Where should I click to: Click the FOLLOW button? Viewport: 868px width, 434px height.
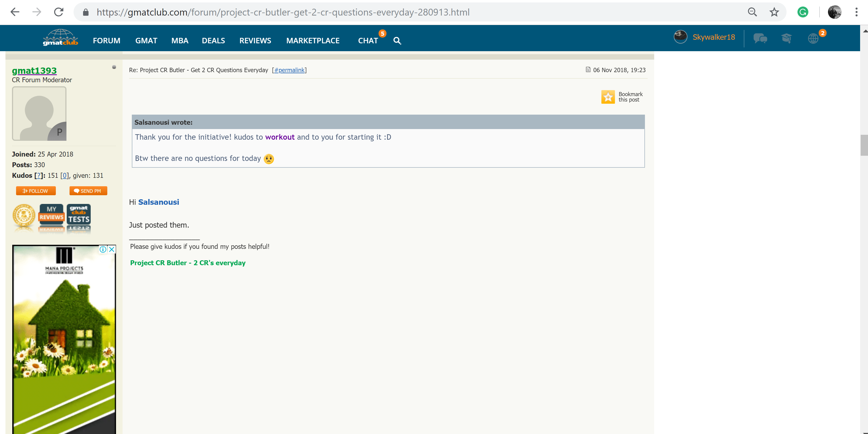pos(36,191)
